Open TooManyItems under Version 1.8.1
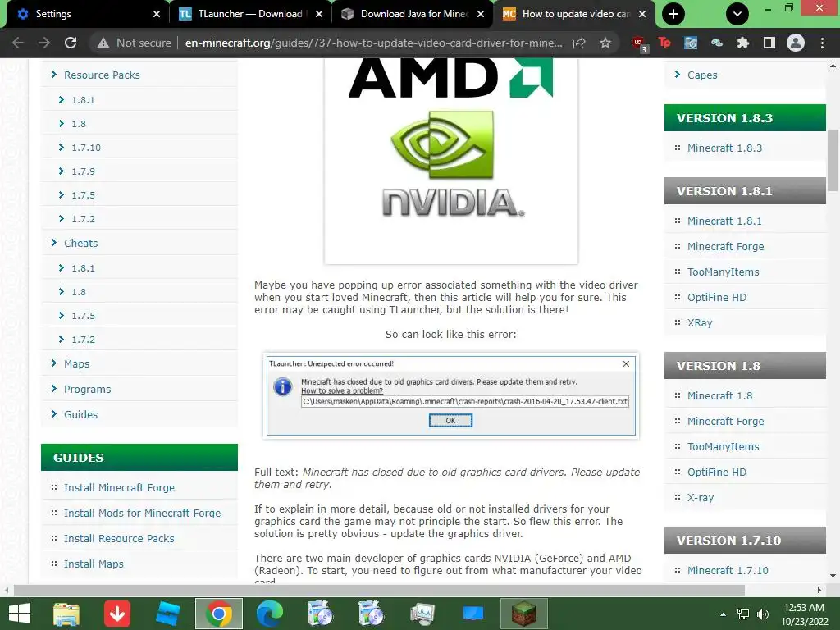The image size is (840, 630). pyautogui.click(x=724, y=272)
